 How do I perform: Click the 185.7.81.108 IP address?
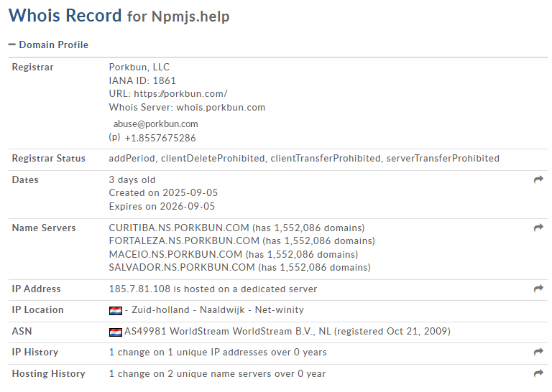click(x=139, y=289)
